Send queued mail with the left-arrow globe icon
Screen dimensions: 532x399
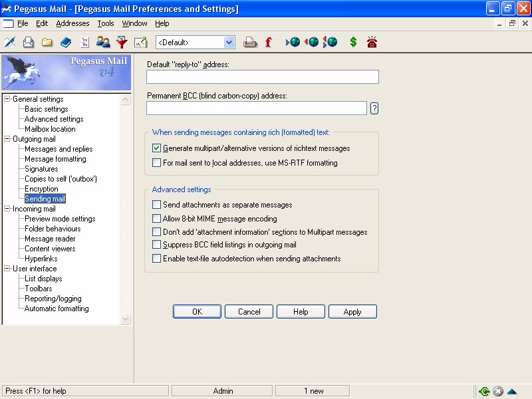click(311, 42)
